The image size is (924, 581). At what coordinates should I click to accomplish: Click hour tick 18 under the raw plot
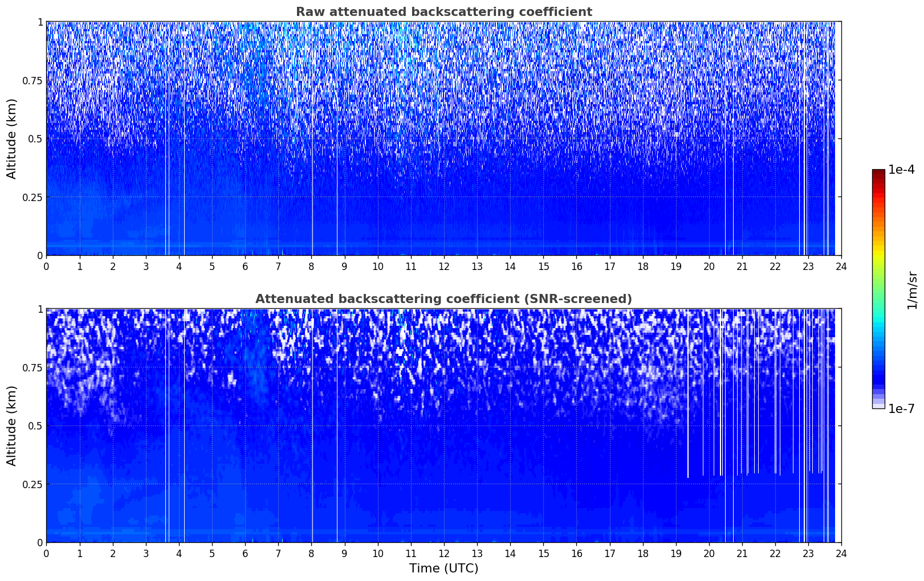[642, 266]
